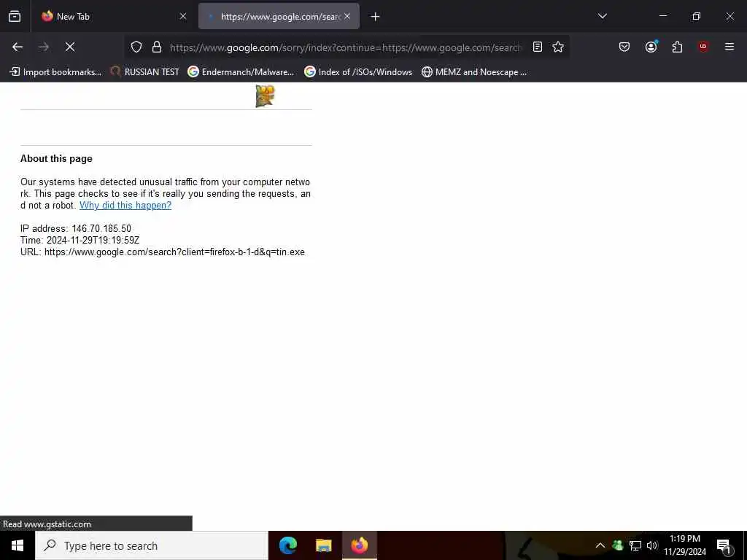This screenshot has width=747, height=560.
Task: Follow 'Why did this happen?' link
Action: [x=125, y=205]
